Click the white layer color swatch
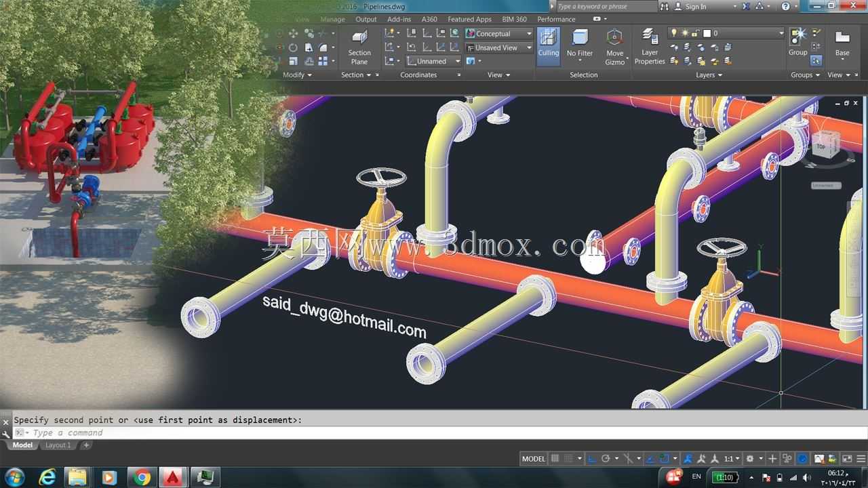The height and width of the screenshot is (488, 868). [707, 33]
